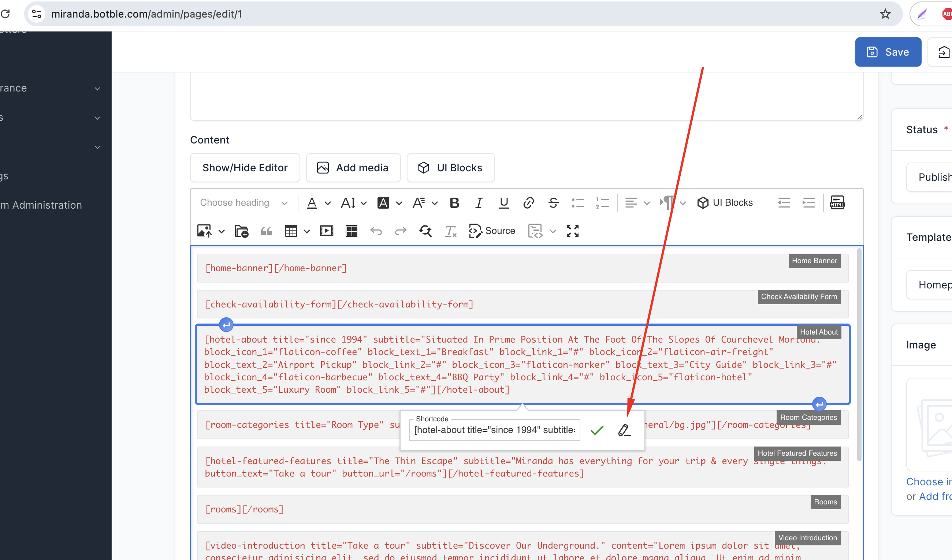Open the font family tool

[419, 203]
